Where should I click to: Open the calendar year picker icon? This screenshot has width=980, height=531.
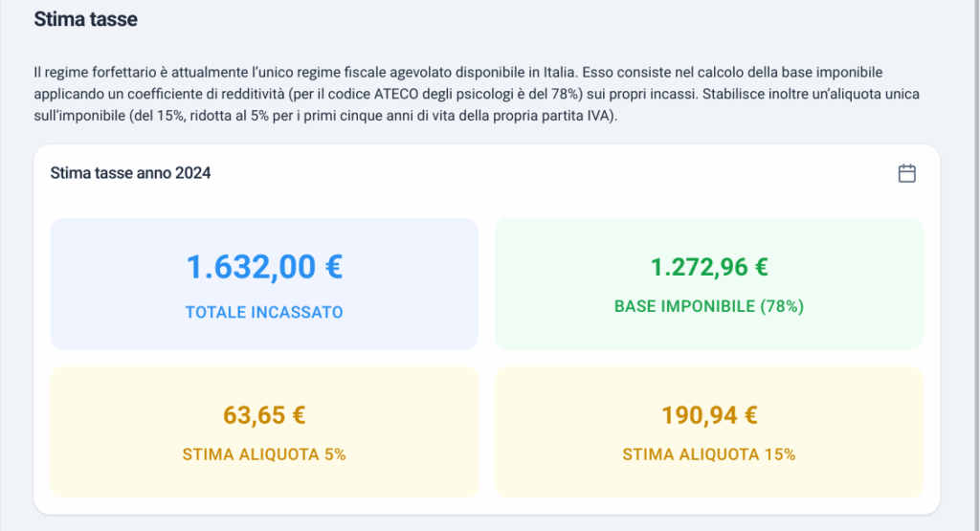click(906, 173)
